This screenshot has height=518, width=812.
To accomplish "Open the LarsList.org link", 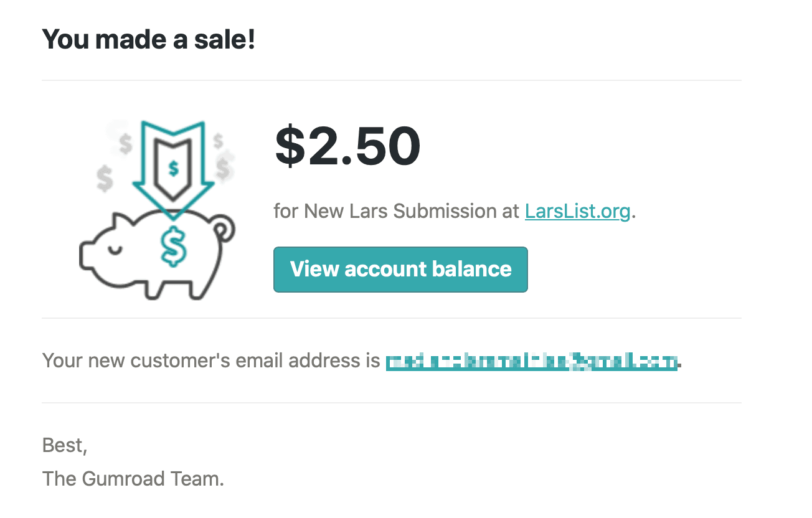I will point(578,211).
